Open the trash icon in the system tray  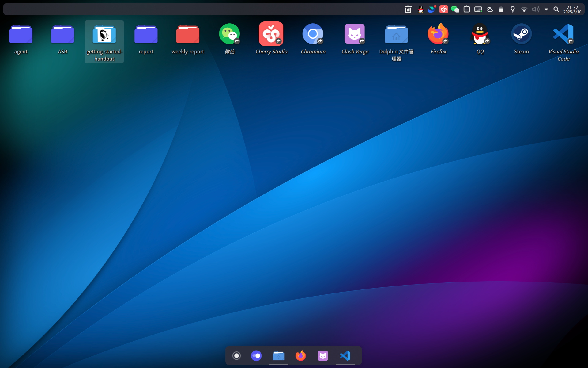coord(408,9)
